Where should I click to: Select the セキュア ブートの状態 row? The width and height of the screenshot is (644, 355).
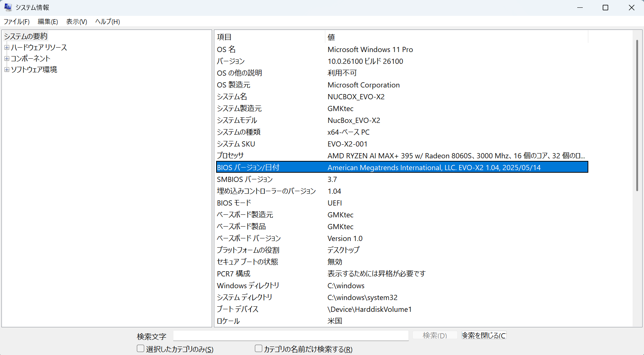pyautogui.click(x=402, y=262)
